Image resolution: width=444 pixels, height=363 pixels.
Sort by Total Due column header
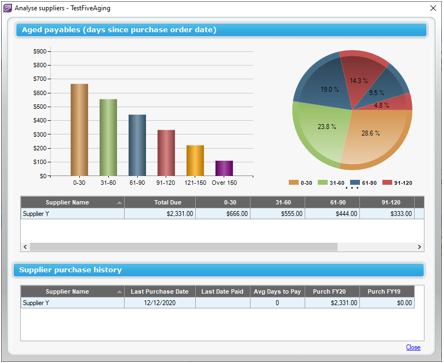160,202
